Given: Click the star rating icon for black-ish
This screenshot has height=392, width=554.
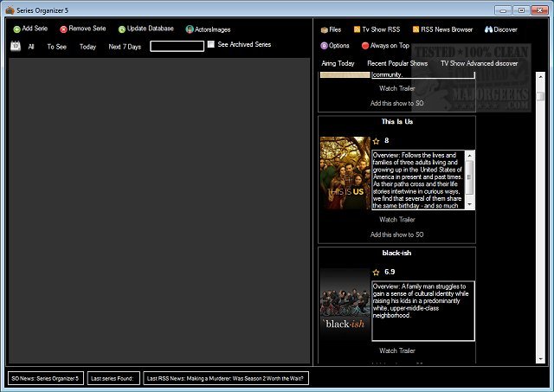Looking at the screenshot, I should pyautogui.click(x=376, y=273).
